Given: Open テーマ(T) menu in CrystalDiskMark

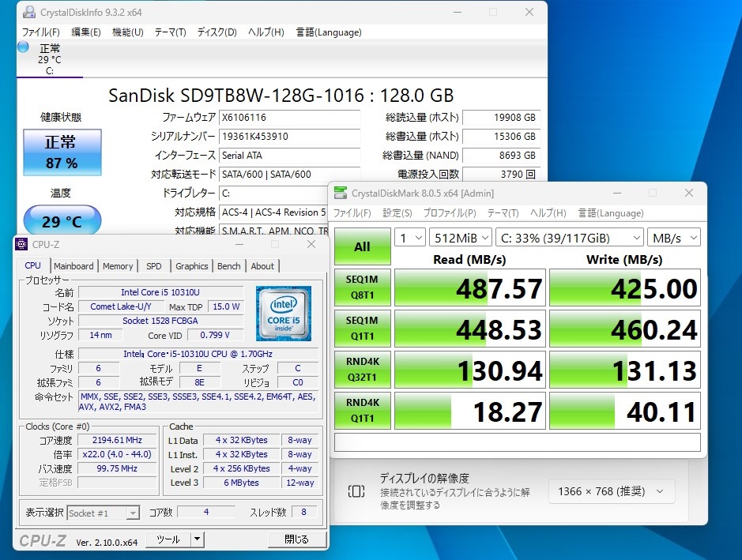Looking at the screenshot, I should (503, 213).
